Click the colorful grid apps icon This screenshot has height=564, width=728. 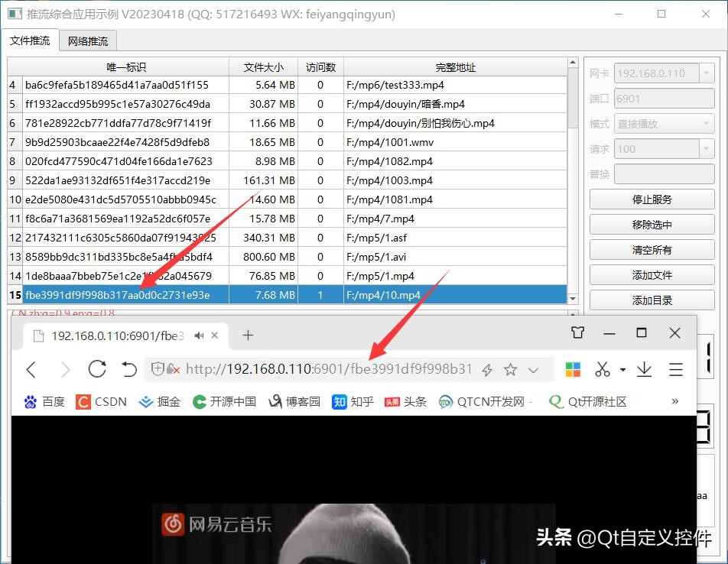pyautogui.click(x=572, y=370)
